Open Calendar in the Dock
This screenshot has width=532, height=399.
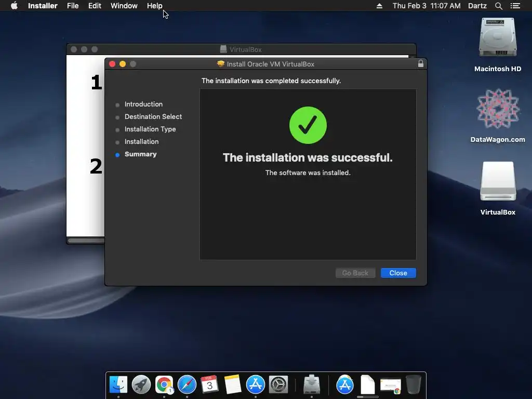pos(209,384)
